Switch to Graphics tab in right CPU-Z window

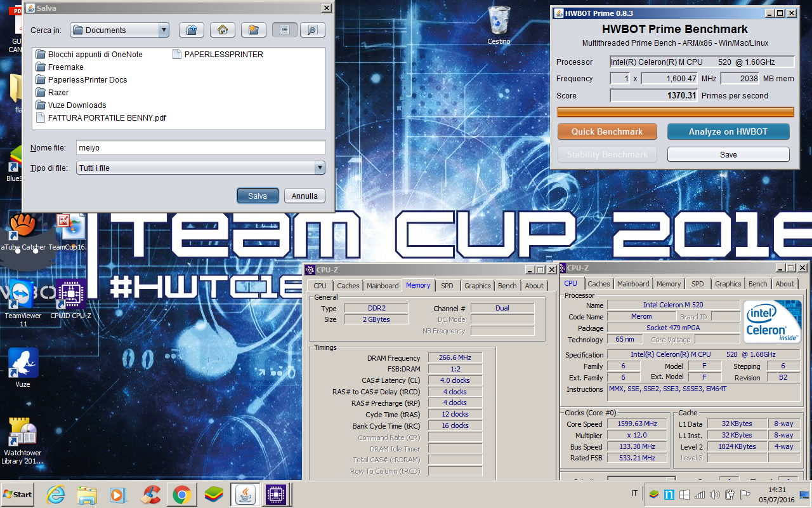click(728, 284)
